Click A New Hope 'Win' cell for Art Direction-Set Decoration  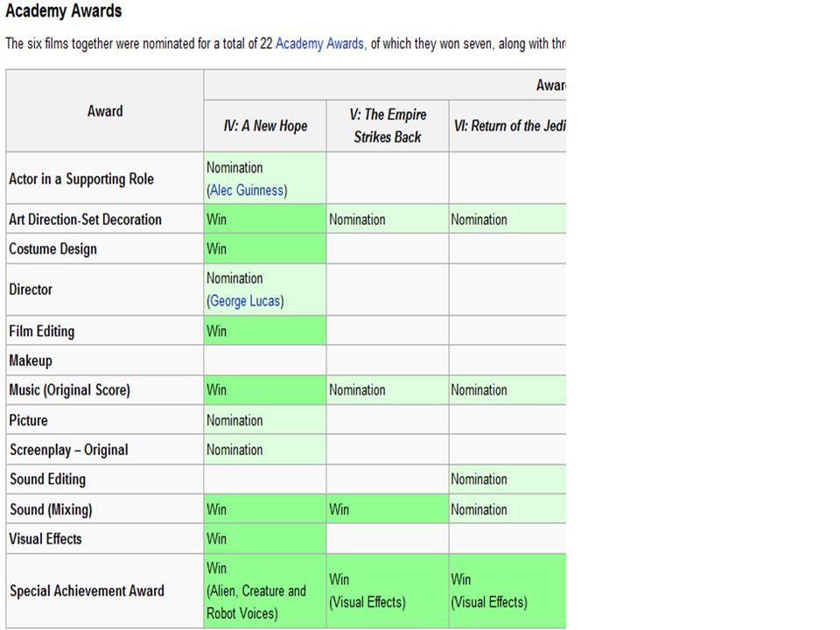pos(265,219)
